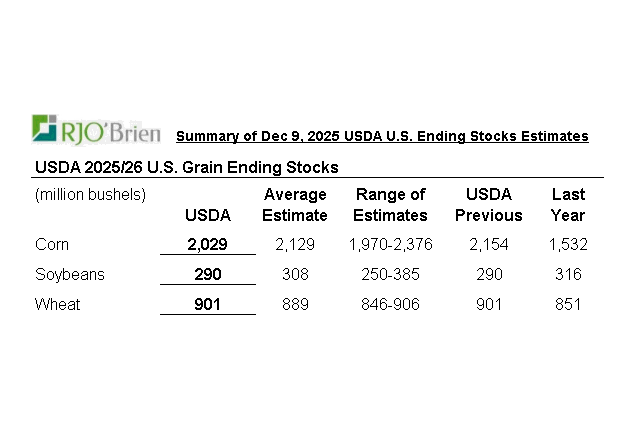Click the Corn average estimate 2,129

coord(294,244)
